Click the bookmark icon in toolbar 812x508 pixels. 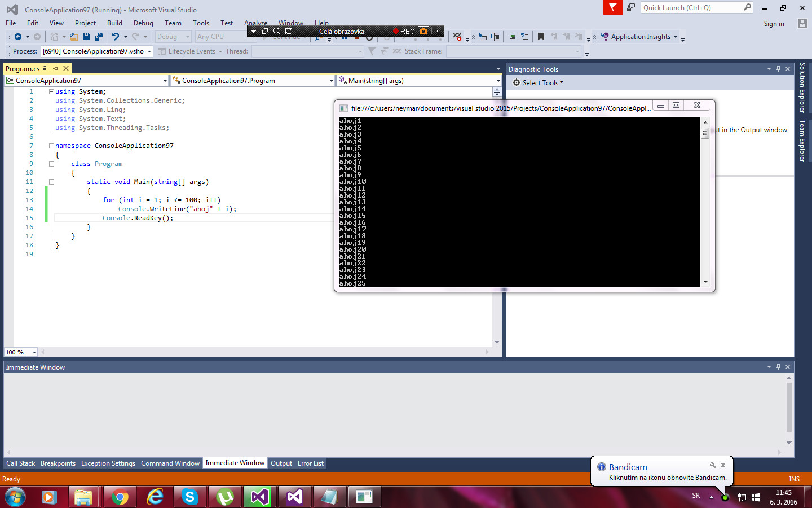tap(541, 37)
